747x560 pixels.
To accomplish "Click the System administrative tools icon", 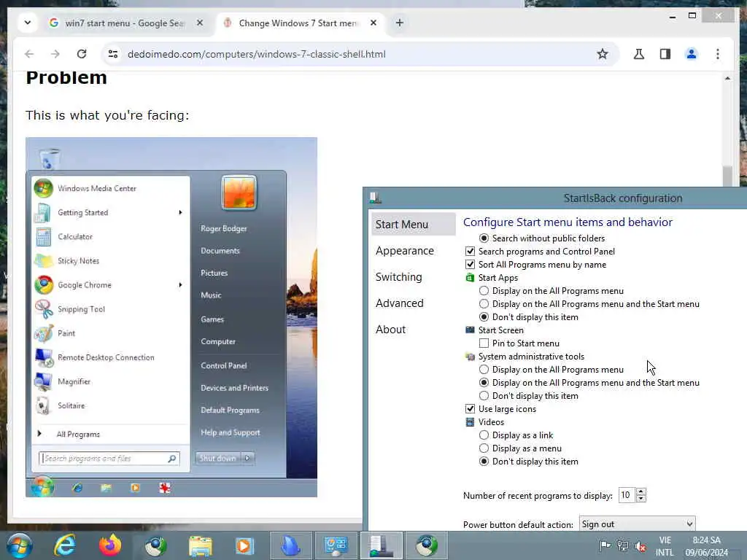I will point(471,356).
